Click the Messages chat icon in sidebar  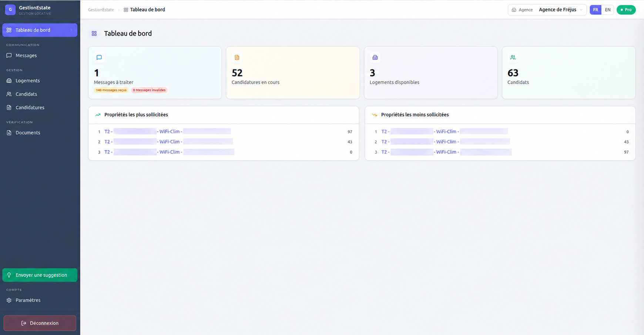click(9, 56)
